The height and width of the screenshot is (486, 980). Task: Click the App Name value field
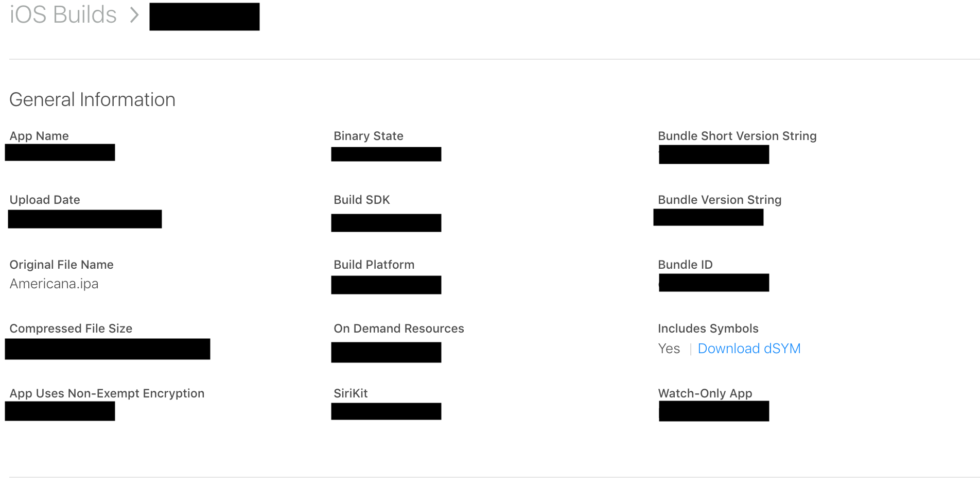click(x=59, y=152)
